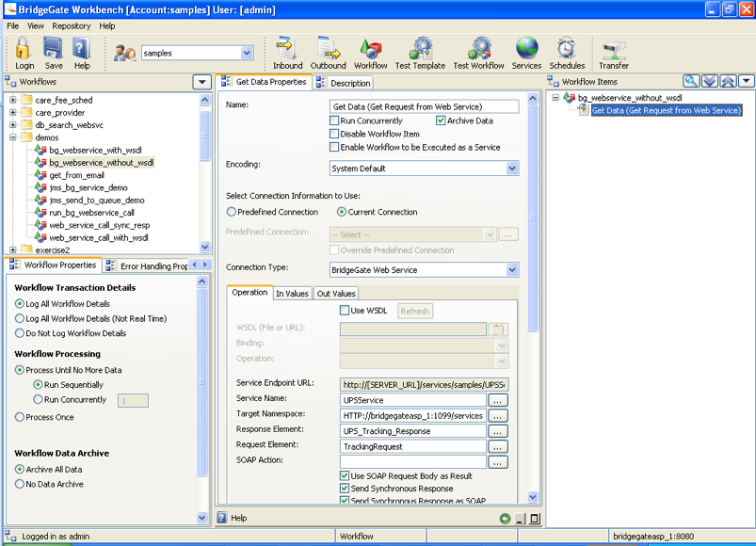
Task: Open Workflows panel dropdown arrow
Action: [202, 82]
